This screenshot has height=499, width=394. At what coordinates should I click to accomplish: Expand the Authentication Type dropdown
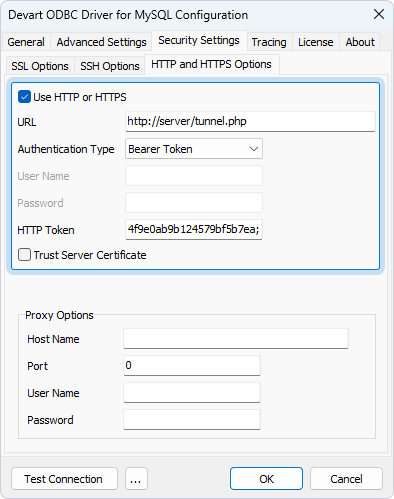(x=194, y=149)
